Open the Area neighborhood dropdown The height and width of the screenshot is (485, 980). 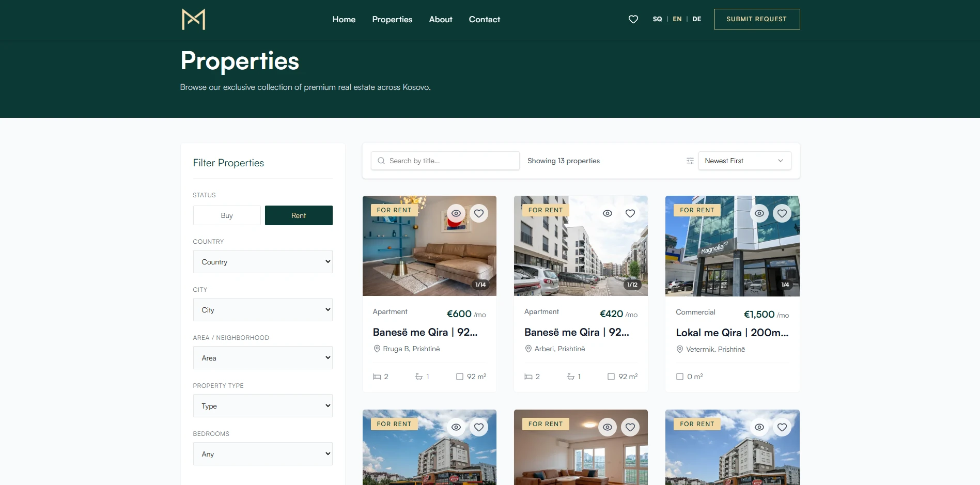pyautogui.click(x=263, y=358)
